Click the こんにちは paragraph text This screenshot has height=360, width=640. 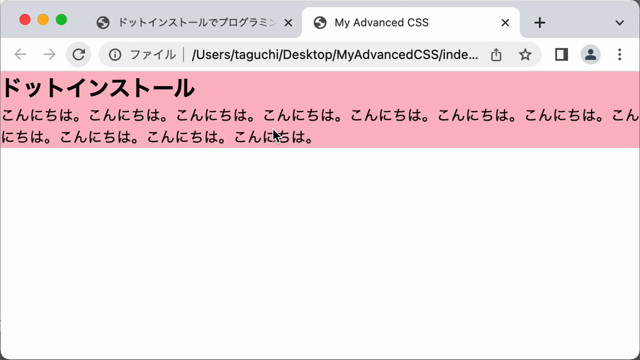pos(320,126)
